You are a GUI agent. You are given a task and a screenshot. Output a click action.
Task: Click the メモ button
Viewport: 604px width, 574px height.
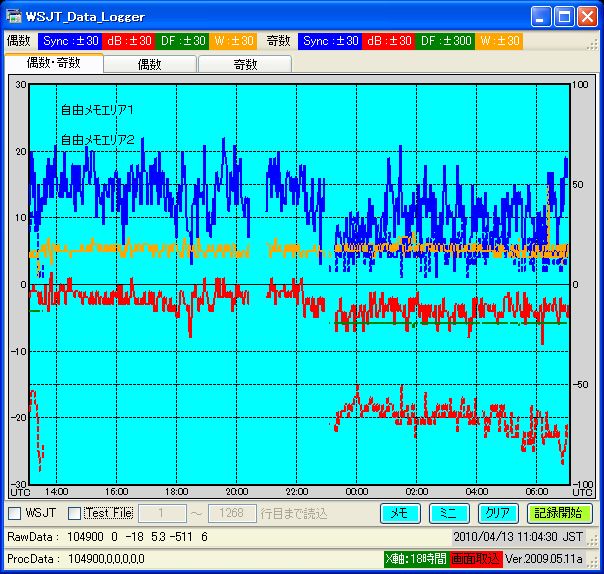400,513
